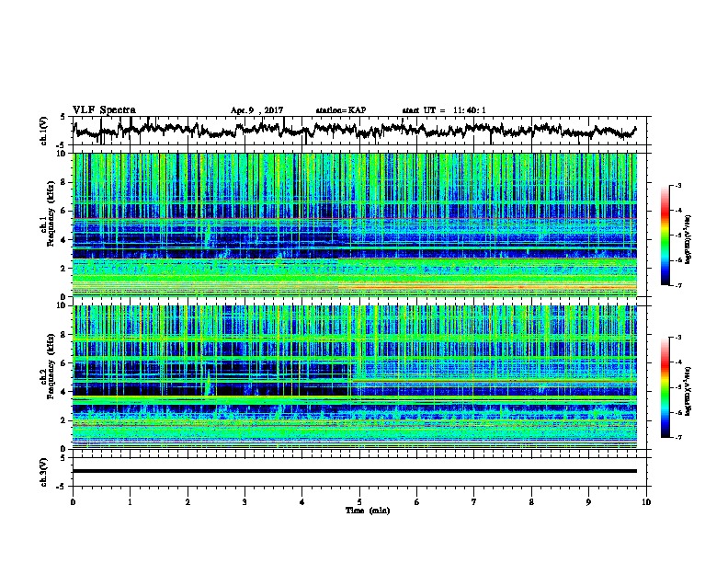
Task: Click the ch.2 "Frequency (kHz)" axis label
Action: point(51,366)
